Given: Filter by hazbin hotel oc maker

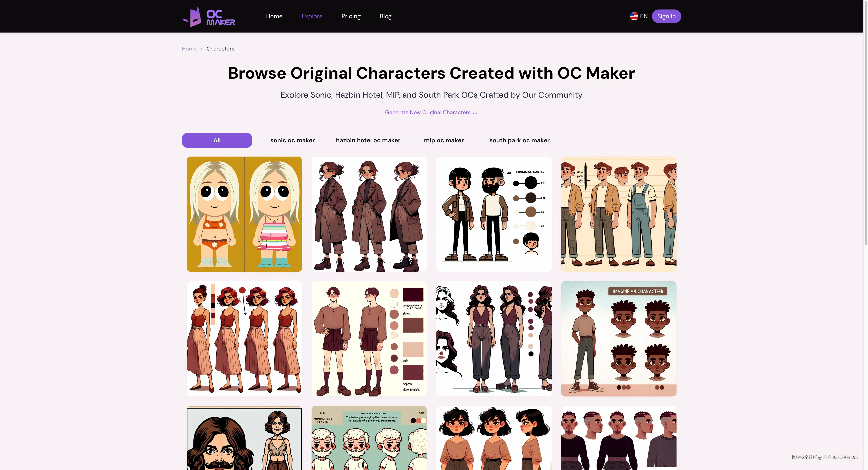Looking at the screenshot, I should click(368, 140).
